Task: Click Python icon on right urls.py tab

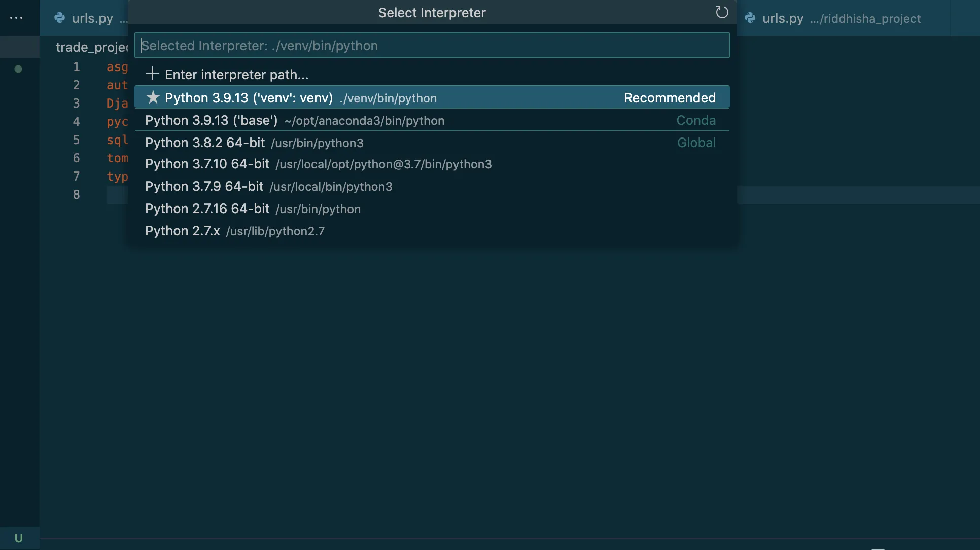Action: (x=750, y=18)
